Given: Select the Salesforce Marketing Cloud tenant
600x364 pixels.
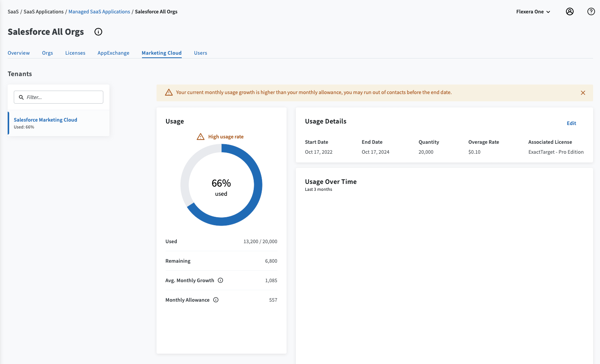Looking at the screenshot, I should coord(46,120).
